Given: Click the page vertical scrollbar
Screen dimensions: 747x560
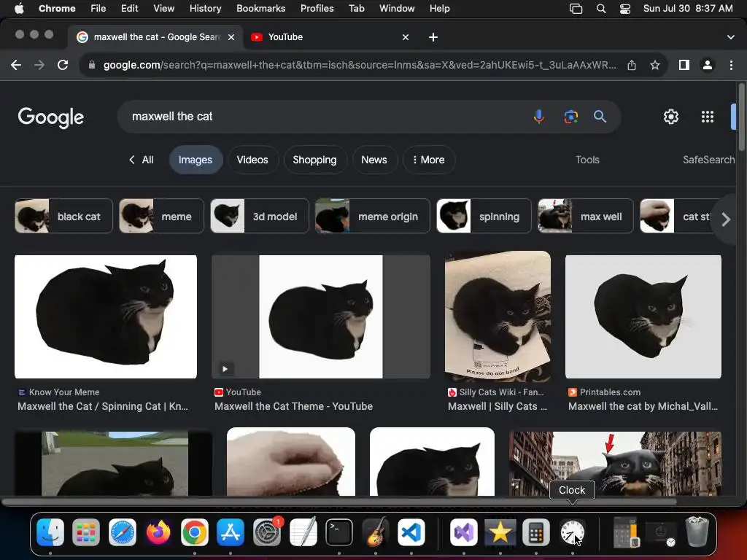Looking at the screenshot, I should point(741,117).
